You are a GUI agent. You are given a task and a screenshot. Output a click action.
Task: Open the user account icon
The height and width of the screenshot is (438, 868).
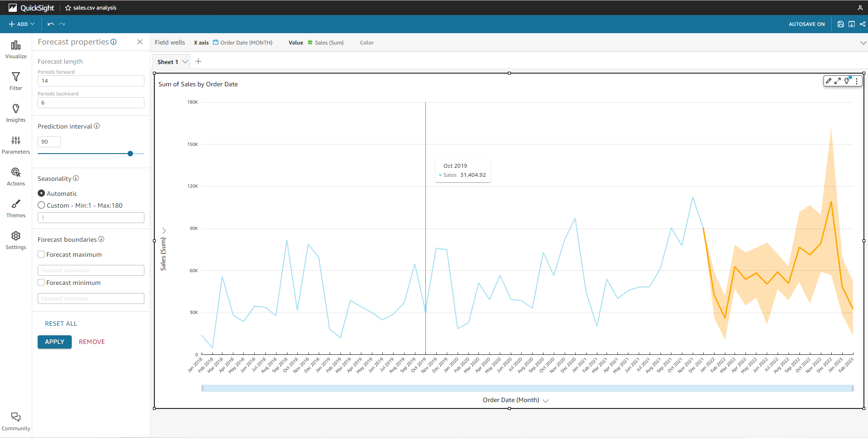pyautogui.click(x=860, y=8)
